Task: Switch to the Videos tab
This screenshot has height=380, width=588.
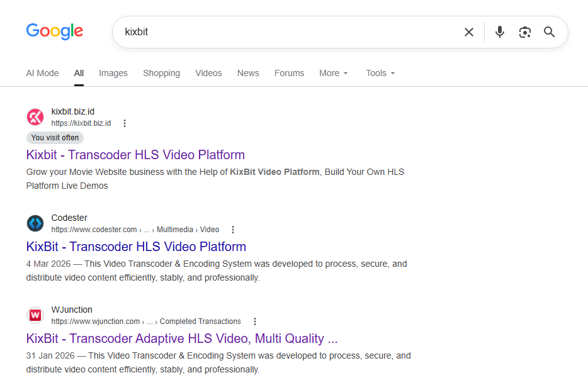Action: click(208, 73)
